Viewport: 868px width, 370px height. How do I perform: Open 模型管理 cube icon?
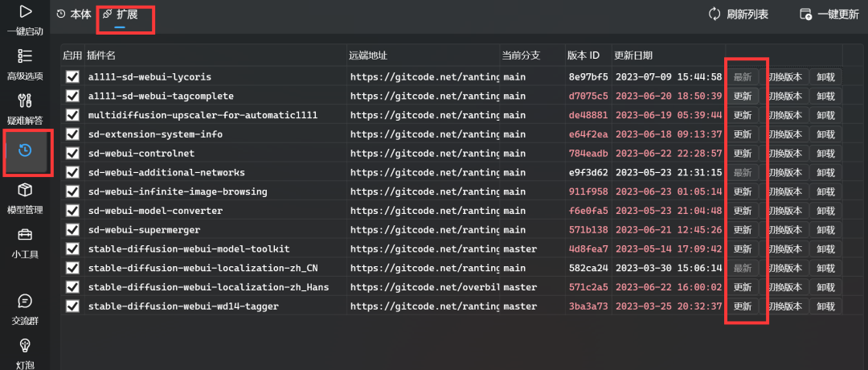coord(25,191)
